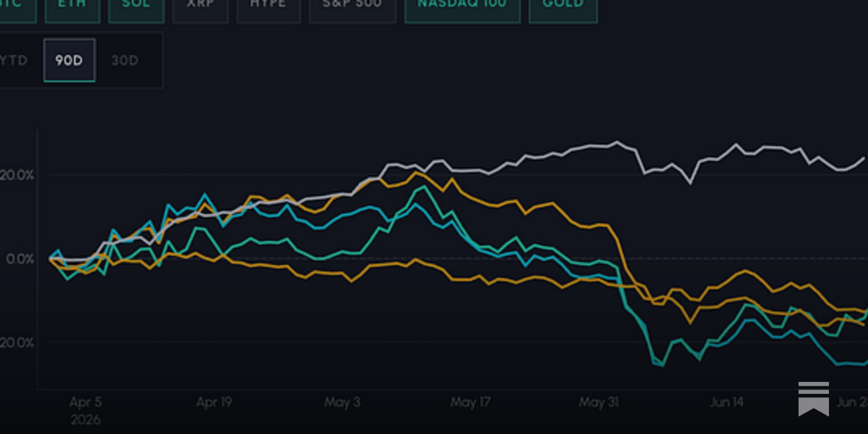Click the May 17 axis label
Screen dimensions: 868x434
click(x=470, y=402)
